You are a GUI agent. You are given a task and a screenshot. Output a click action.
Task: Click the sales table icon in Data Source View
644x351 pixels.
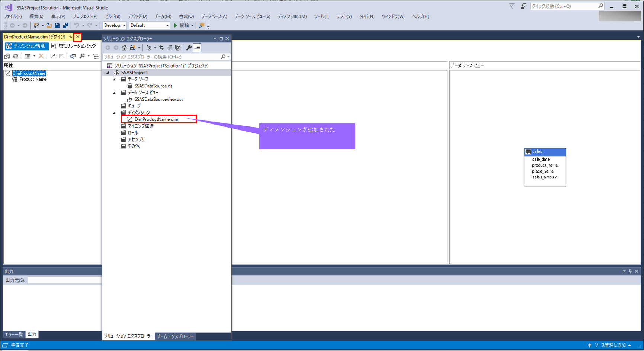click(528, 152)
